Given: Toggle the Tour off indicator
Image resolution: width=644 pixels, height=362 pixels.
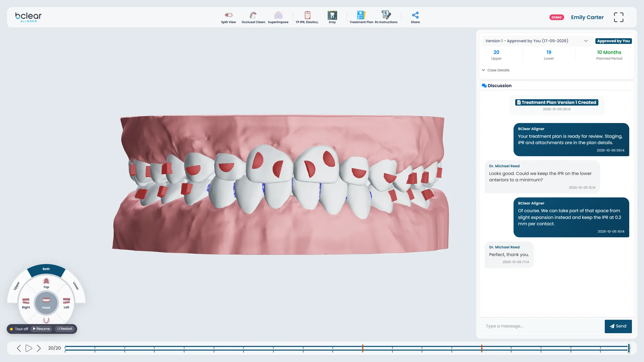Looking at the screenshot, I should point(19,329).
